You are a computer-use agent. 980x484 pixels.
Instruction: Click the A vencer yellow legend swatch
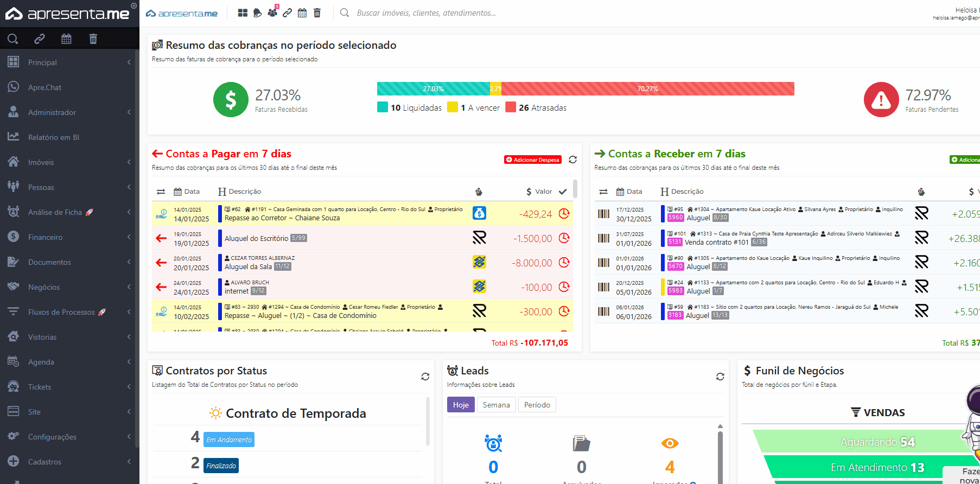[x=452, y=107]
